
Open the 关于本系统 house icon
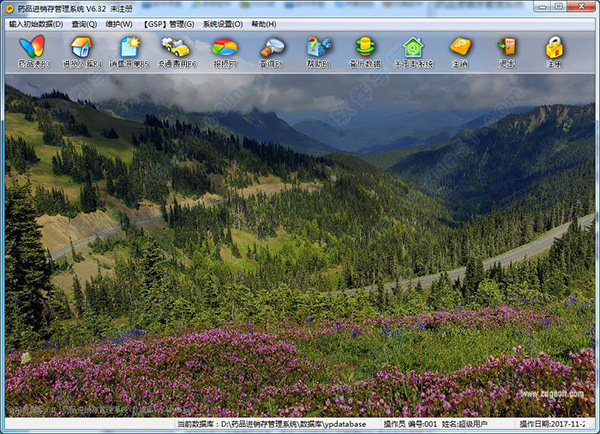413,51
